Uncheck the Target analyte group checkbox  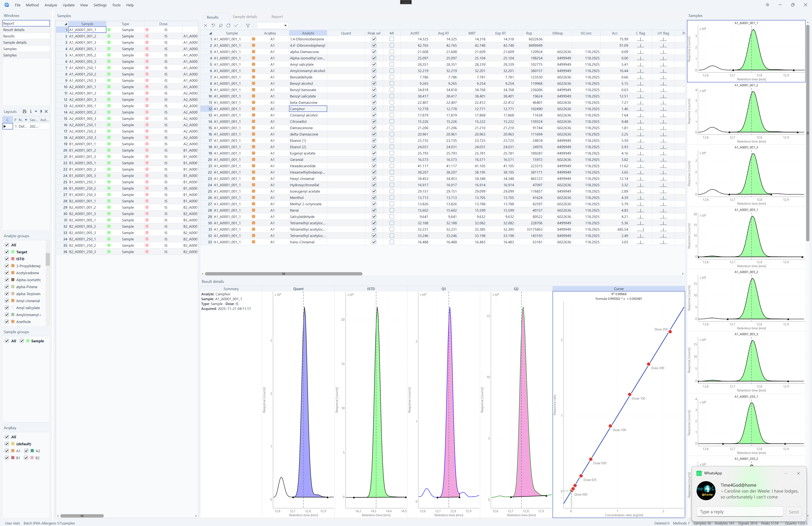coord(7,252)
